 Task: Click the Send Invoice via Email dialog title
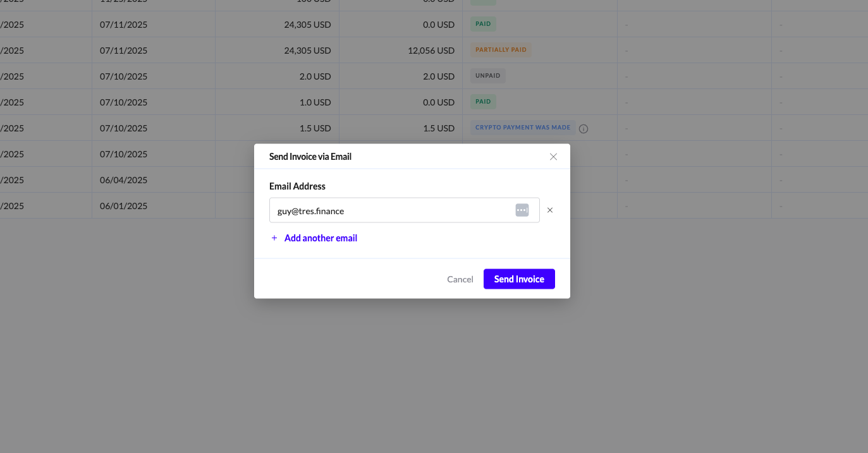point(310,157)
